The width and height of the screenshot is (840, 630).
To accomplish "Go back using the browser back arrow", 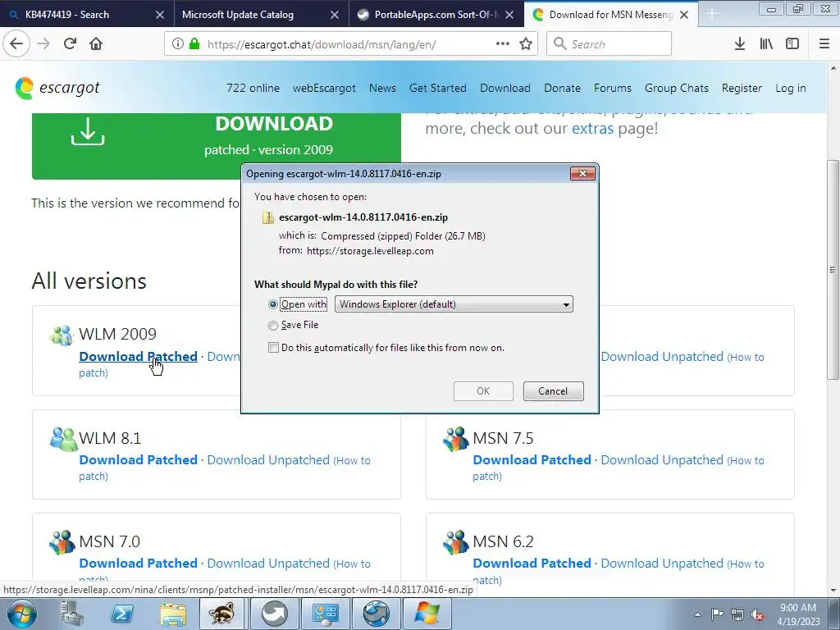I will point(16,44).
